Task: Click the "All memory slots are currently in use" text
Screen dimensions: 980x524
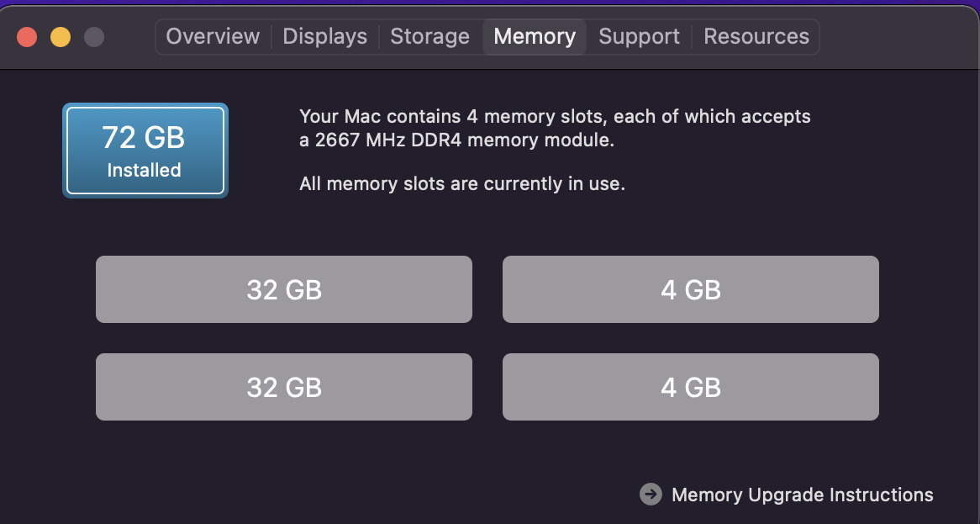Action: tap(461, 183)
